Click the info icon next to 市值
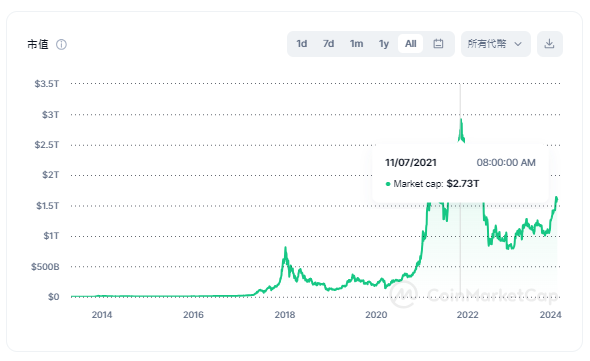The image size is (590, 361). pyautogui.click(x=61, y=44)
